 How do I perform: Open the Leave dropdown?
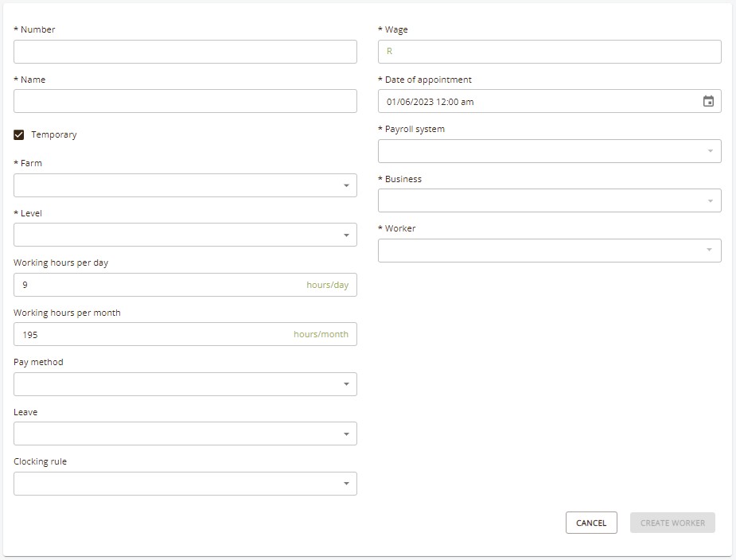click(185, 434)
